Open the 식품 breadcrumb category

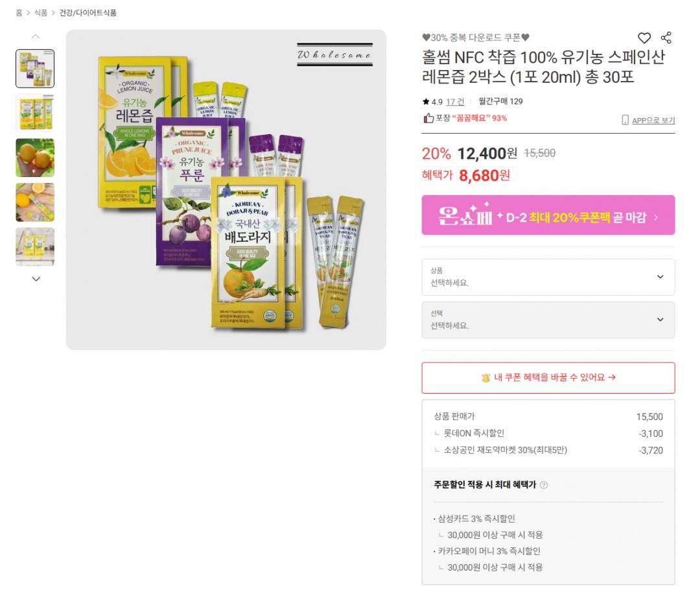click(40, 12)
